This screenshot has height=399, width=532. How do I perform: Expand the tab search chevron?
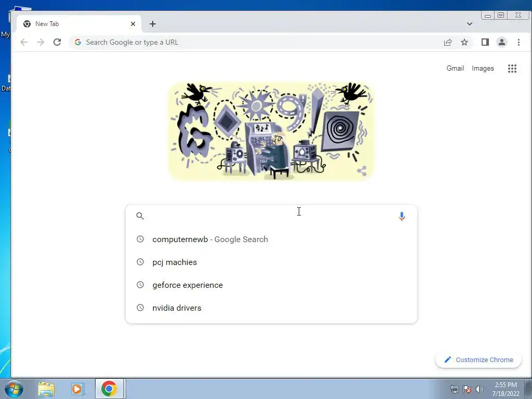point(470,24)
